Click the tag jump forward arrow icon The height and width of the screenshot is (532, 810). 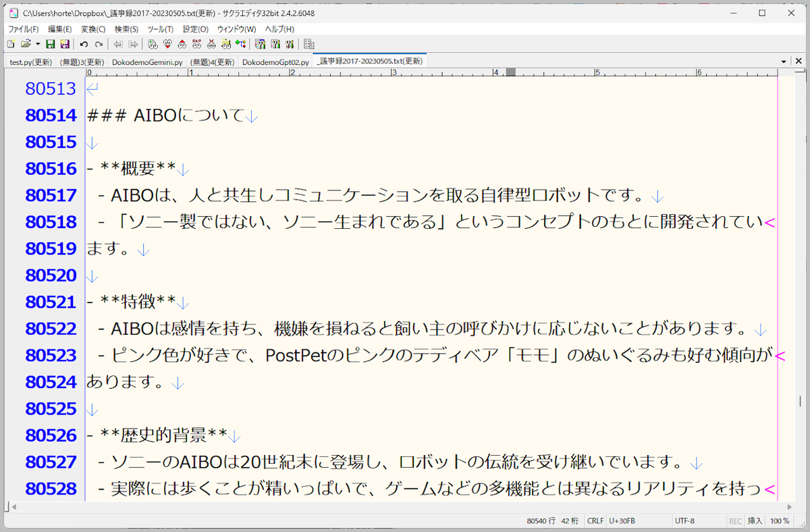(133, 44)
